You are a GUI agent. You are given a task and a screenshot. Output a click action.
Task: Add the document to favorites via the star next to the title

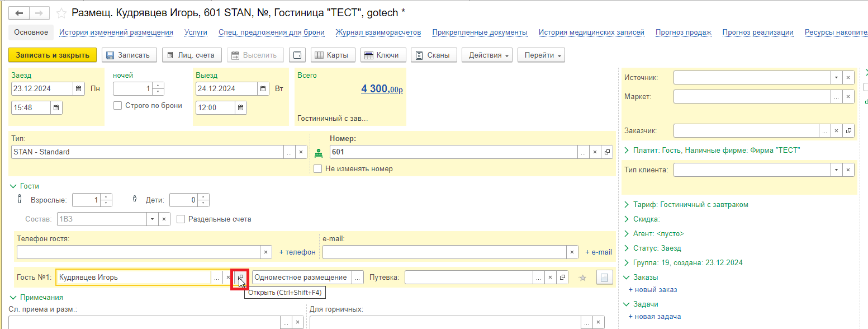click(x=62, y=12)
